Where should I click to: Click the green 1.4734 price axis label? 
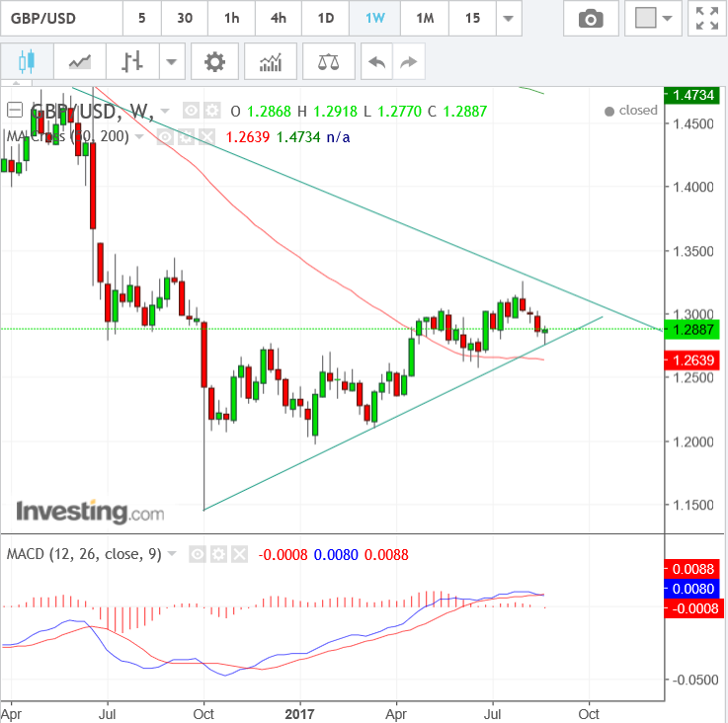pyautogui.click(x=692, y=95)
